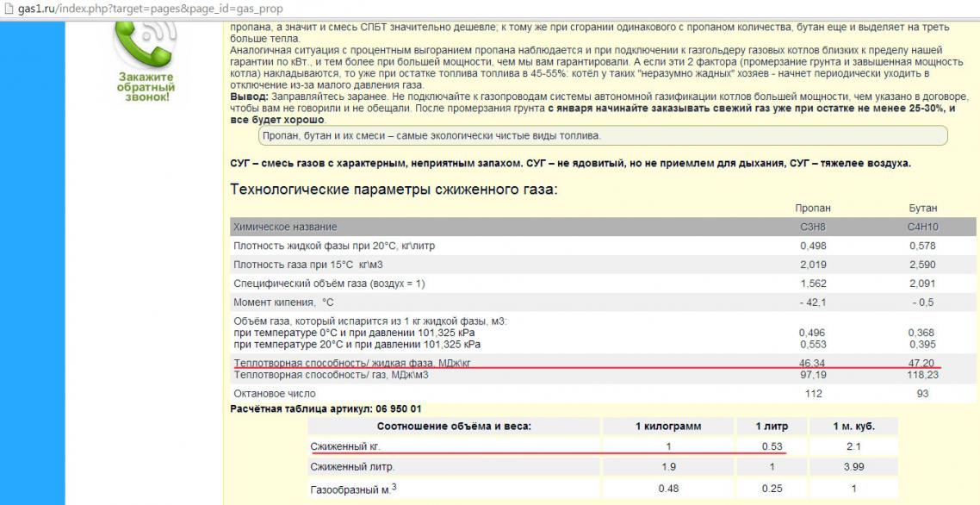
Task: Click 'Плотность жидкой фазы при 20°C' label
Action: (334, 246)
